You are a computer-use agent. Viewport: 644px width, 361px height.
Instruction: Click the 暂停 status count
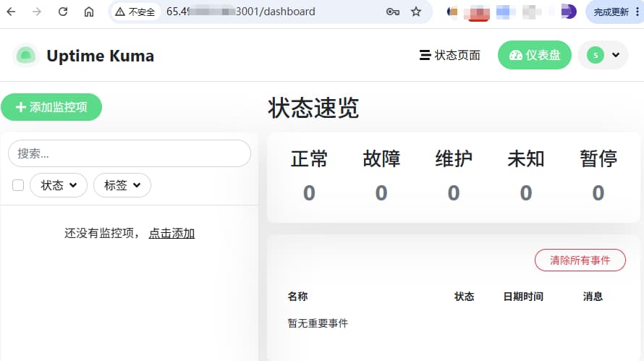coord(598,193)
